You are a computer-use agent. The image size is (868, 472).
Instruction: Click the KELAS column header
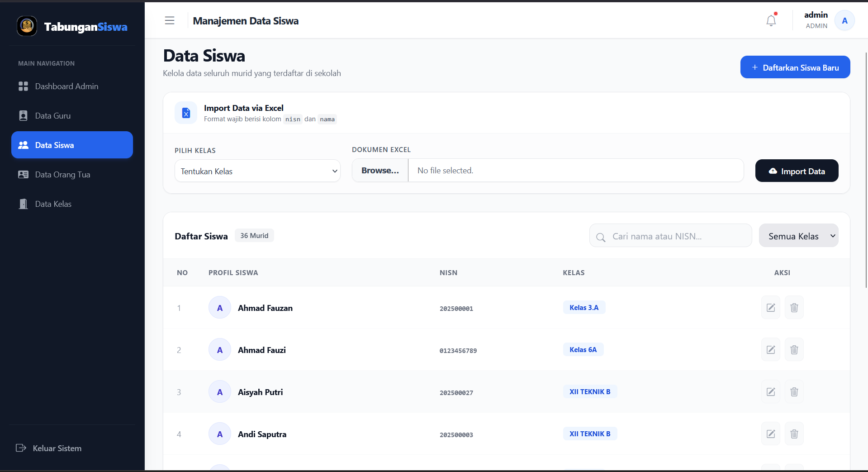[574, 273]
